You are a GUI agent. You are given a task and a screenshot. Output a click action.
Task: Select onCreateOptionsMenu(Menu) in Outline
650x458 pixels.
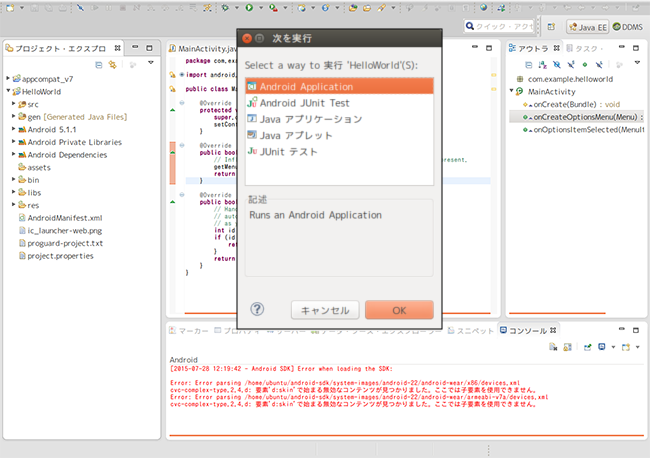pyautogui.click(x=577, y=117)
